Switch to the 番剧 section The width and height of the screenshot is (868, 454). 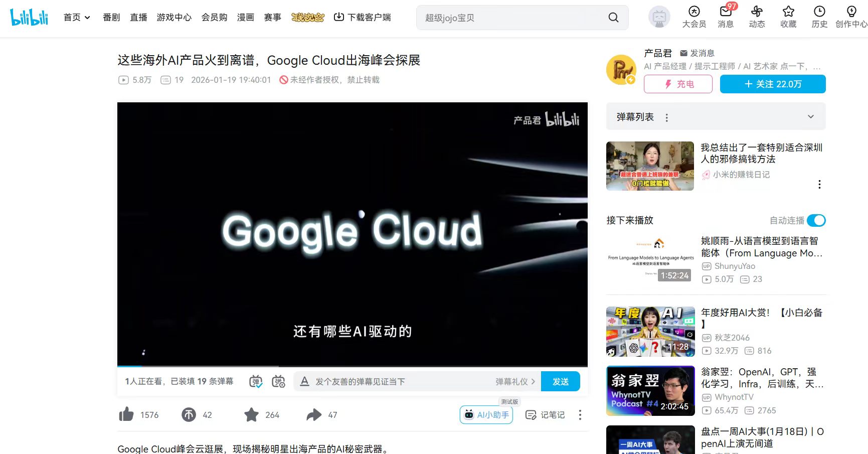click(x=110, y=17)
